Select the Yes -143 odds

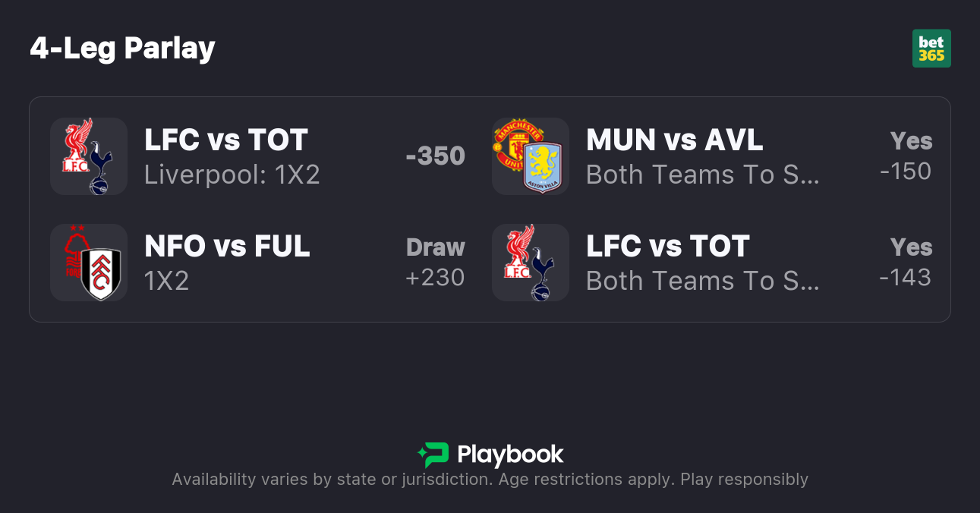coord(906,263)
